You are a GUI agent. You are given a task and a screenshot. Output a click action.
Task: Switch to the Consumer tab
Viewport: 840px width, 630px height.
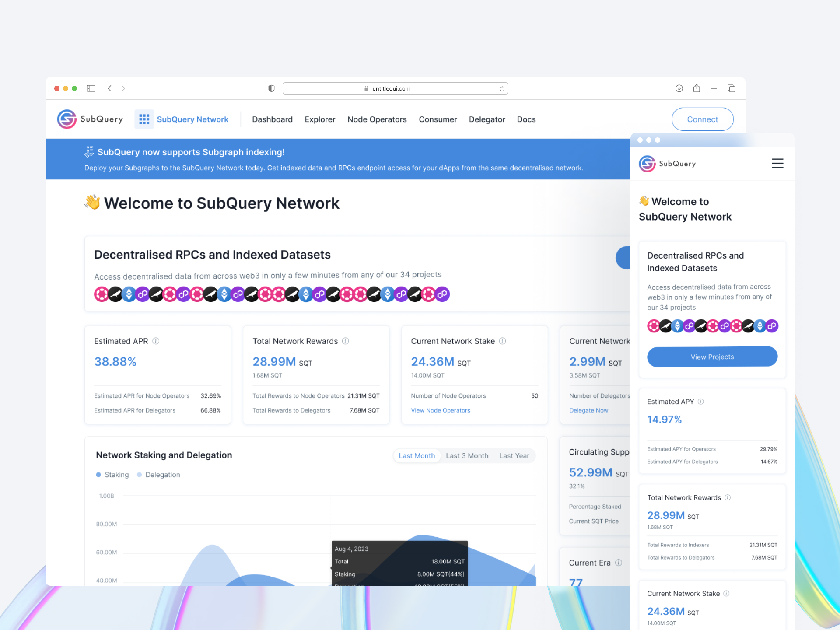437,119
